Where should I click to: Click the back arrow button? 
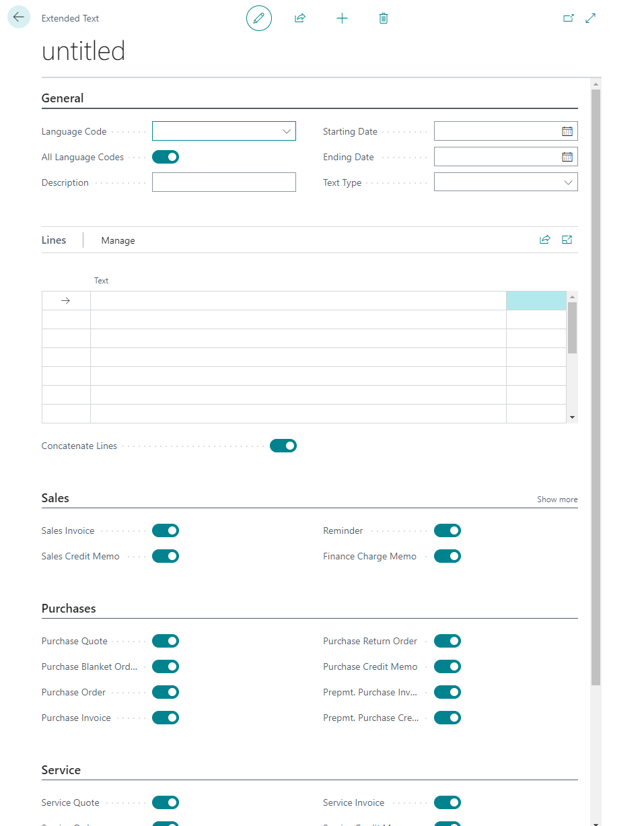click(19, 18)
